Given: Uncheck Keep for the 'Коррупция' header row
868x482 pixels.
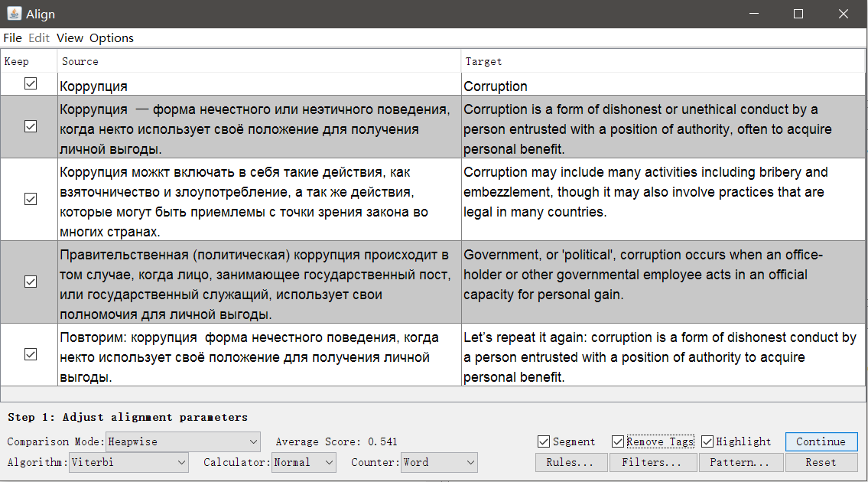Looking at the screenshot, I should tap(31, 83).
